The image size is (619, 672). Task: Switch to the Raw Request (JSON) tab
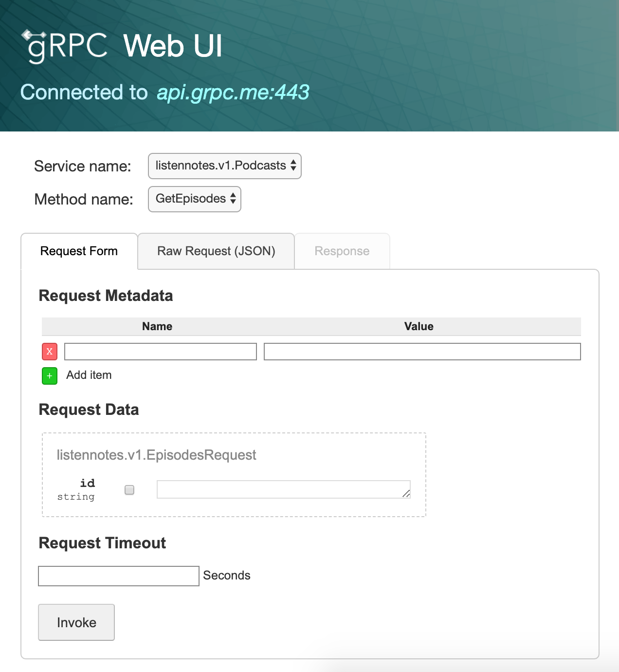point(216,251)
